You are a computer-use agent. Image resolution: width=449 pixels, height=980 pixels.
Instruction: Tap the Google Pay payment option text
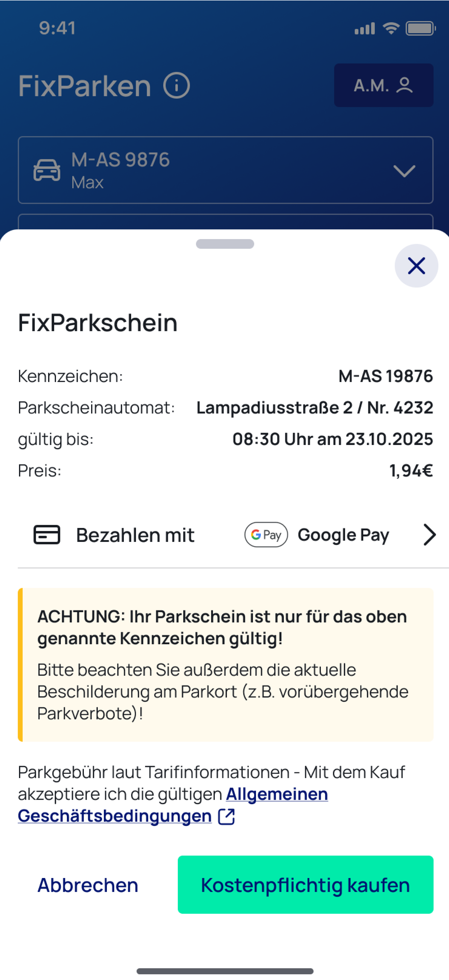343,535
